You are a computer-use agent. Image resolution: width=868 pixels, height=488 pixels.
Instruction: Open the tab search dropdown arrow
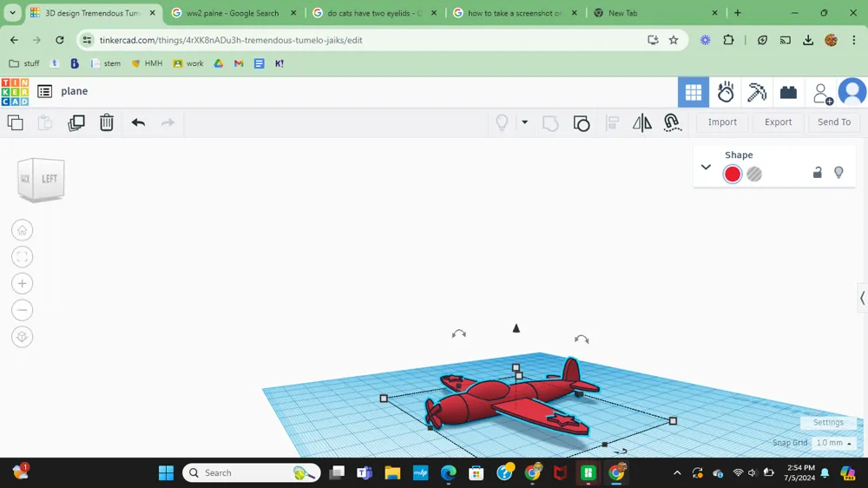[12, 13]
